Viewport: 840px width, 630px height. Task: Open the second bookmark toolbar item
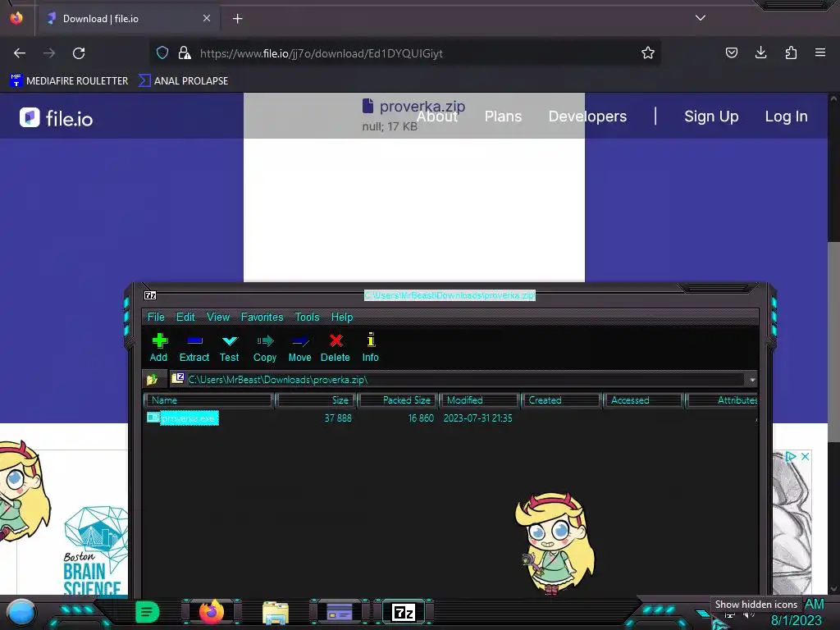pos(183,81)
